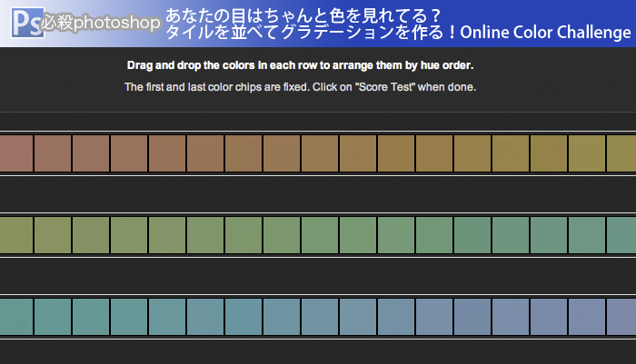This screenshot has width=636, height=364.
Task: Select the leftmost pinkish-brown chip in top row
Action: [15, 153]
